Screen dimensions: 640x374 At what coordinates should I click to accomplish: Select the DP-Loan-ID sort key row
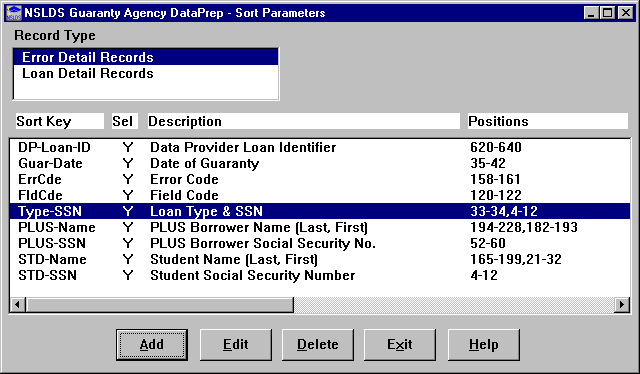(320, 147)
